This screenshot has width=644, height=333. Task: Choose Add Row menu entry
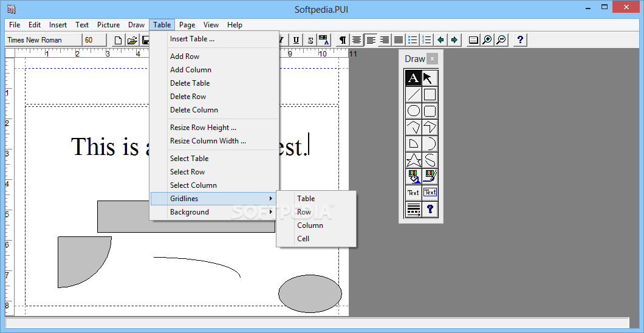pyautogui.click(x=214, y=57)
